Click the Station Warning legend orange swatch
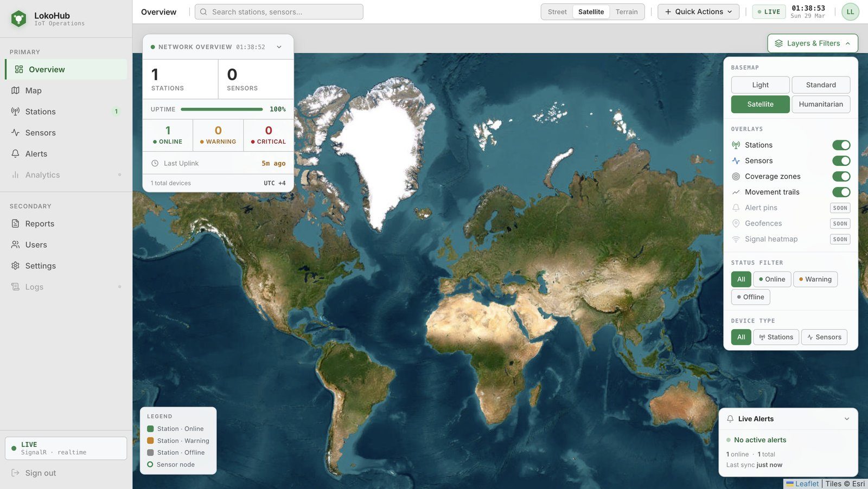The height and width of the screenshot is (489, 868). click(x=150, y=441)
